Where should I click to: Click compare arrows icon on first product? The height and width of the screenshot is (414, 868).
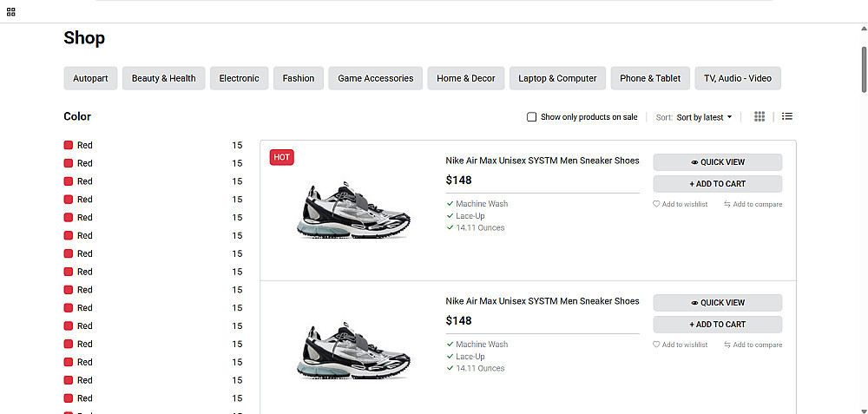pyautogui.click(x=727, y=205)
